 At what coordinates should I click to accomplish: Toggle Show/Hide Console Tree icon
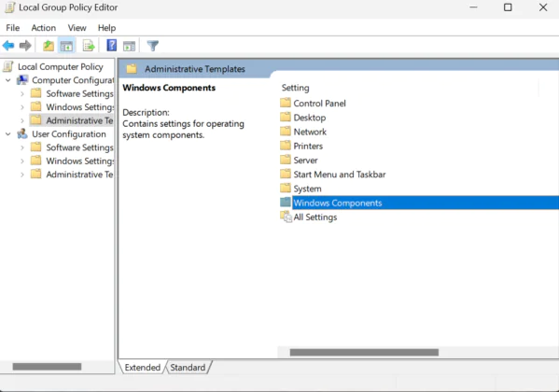point(66,46)
